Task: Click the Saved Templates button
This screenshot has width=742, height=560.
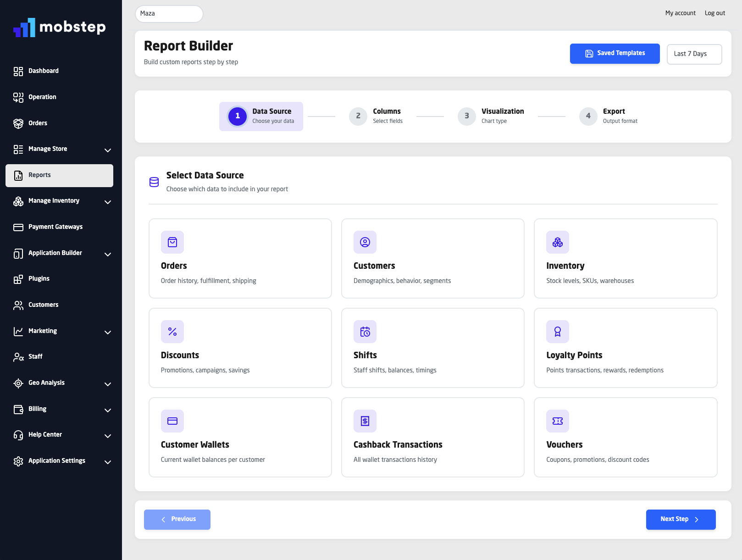Action: click(x=615, y=53)
